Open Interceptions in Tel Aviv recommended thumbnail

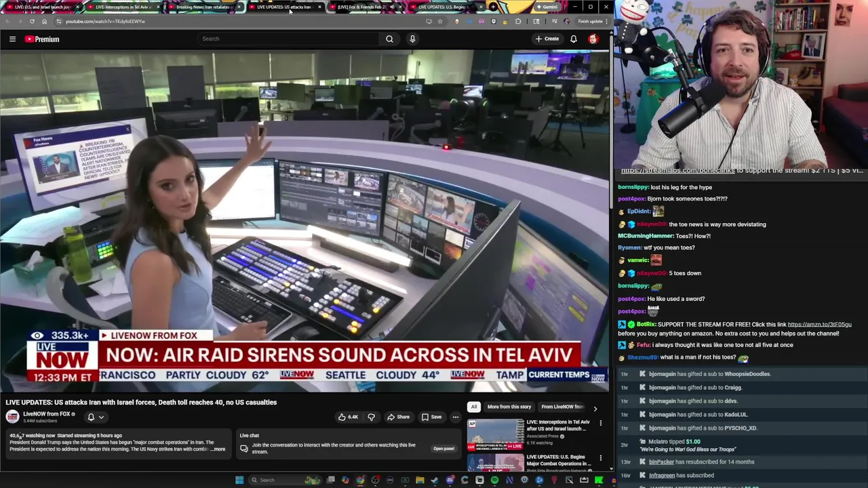pos(496,434)
